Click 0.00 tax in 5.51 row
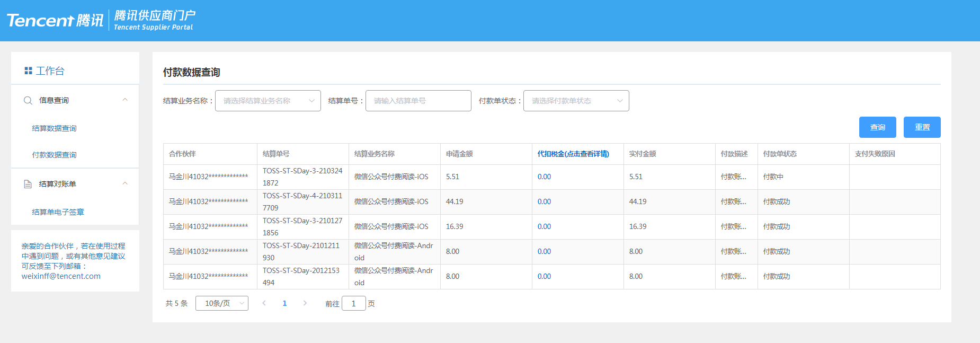The image size is (980, 343). pos(544,177)
